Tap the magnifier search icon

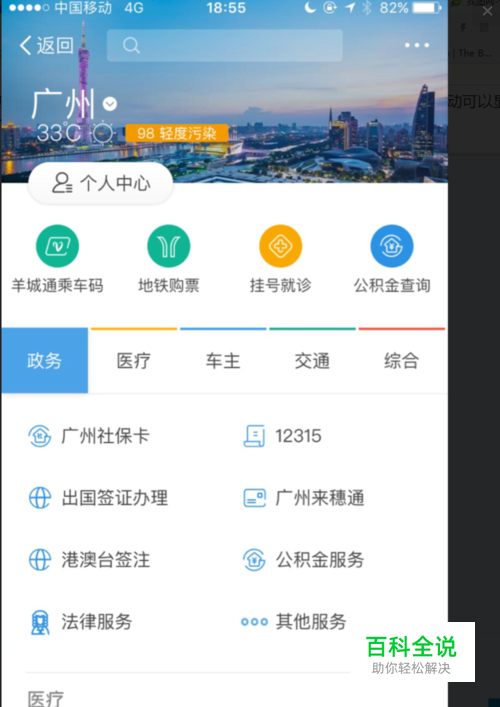131,46
